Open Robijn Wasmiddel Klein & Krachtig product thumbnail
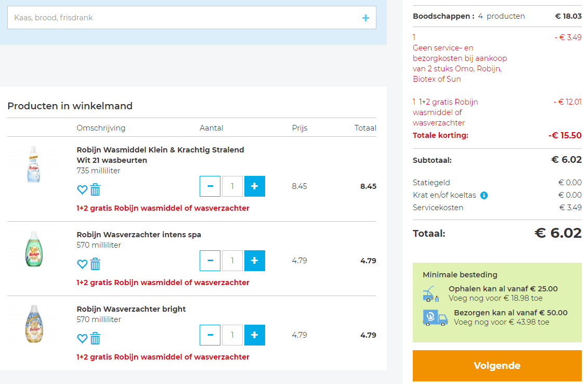Screen dimensions: 588x384 point(34,164)
